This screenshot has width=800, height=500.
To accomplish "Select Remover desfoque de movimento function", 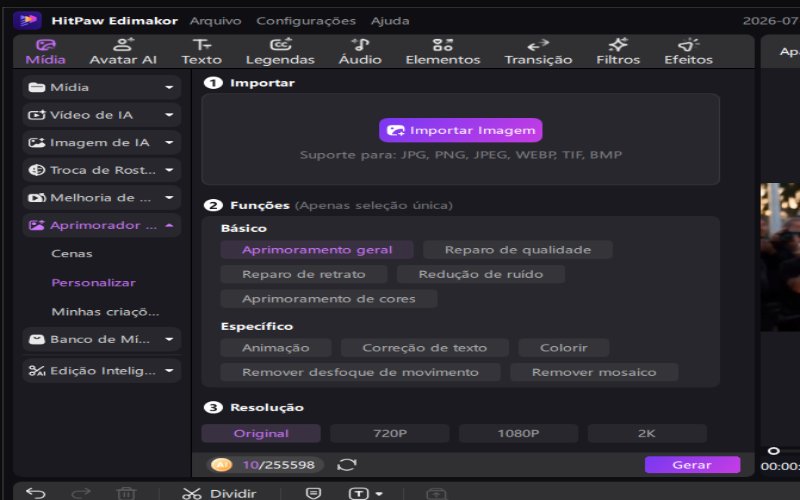I will click(x=360, y=372).
